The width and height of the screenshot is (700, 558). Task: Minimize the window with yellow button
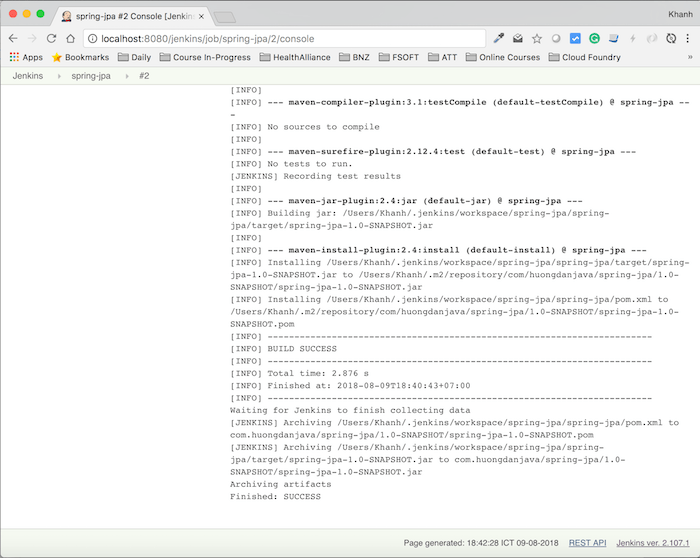tap(26, 14)
